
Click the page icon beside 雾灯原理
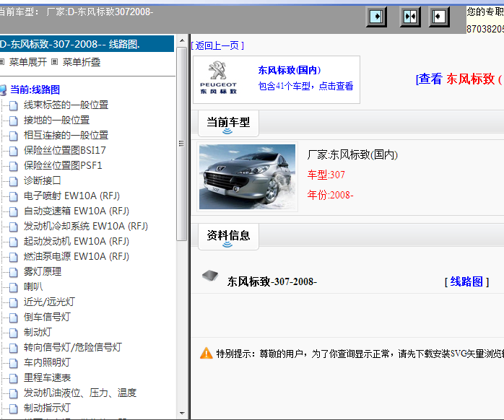click(13, 272)
